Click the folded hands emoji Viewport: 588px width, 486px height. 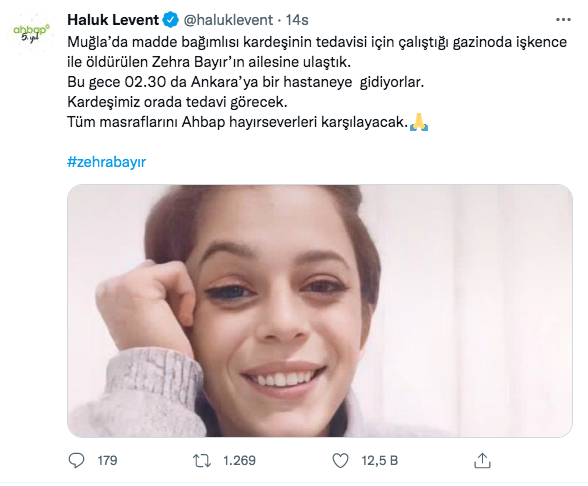(418, 122)
